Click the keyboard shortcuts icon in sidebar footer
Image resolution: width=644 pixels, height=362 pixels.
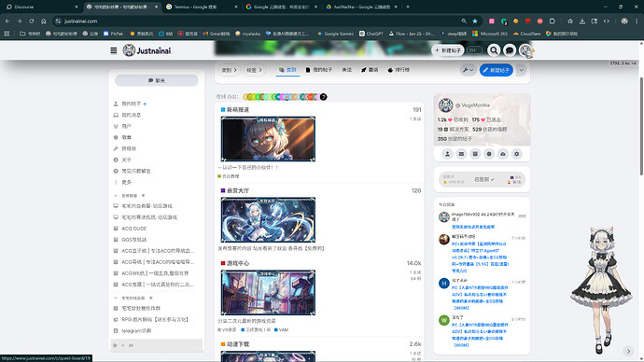131,345
